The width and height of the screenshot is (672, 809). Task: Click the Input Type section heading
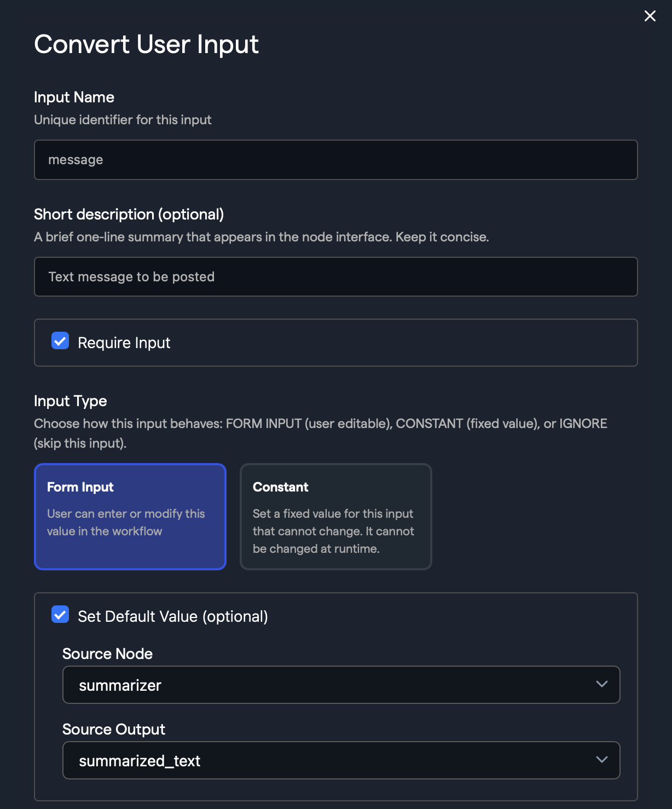70,401
